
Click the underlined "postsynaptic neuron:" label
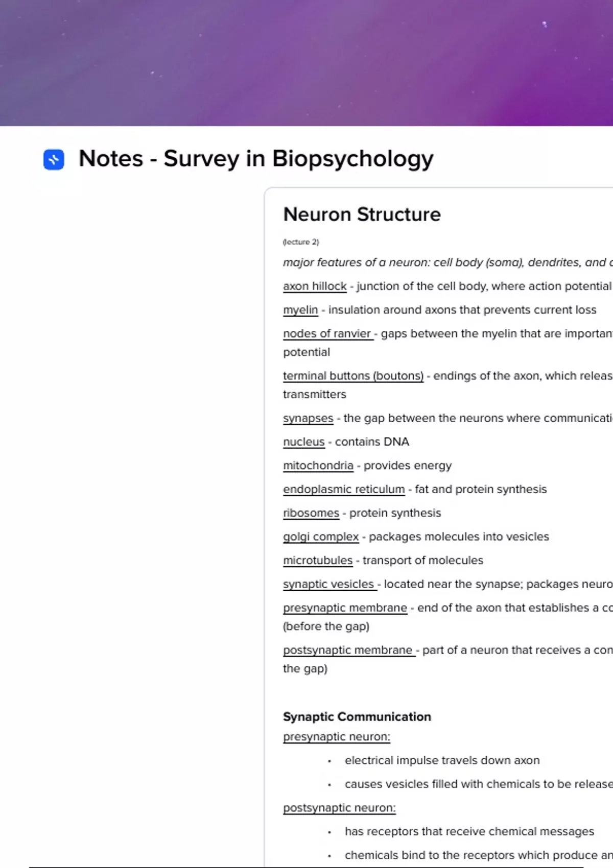click(x=339, y=808)
